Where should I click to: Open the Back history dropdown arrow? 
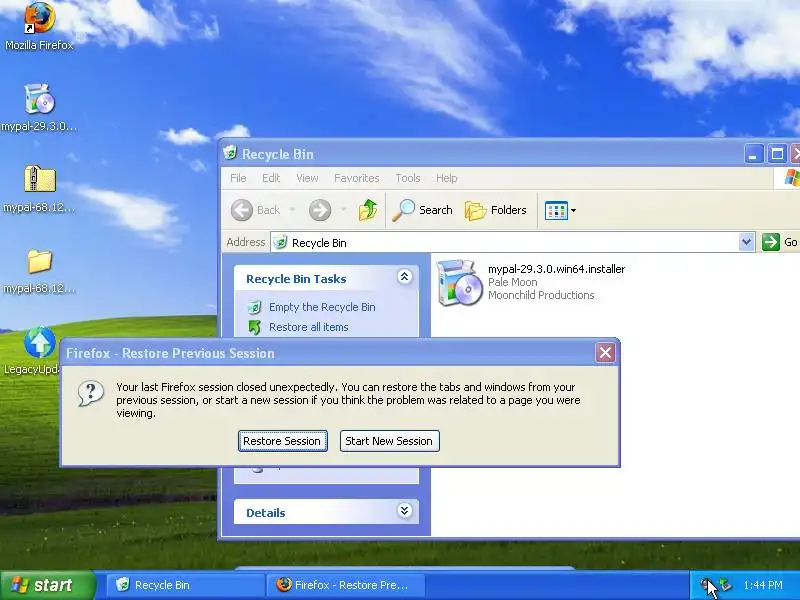click(x=292, y=210)
